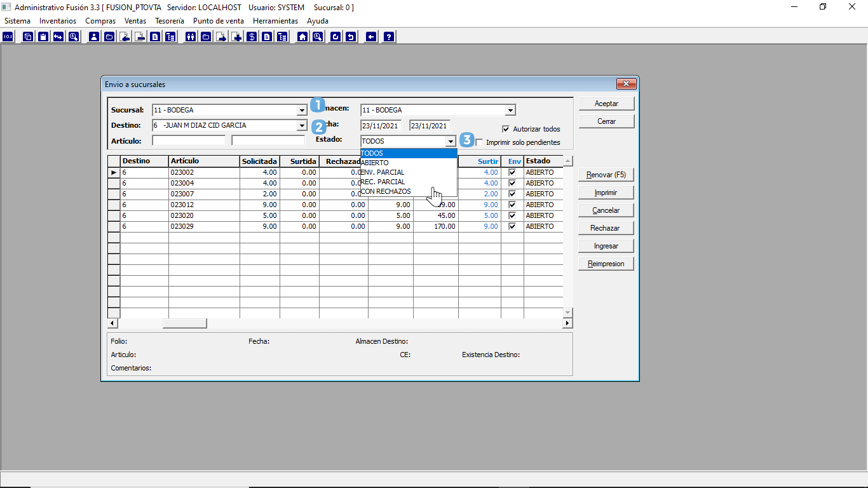The image size is (868, 488).
Task: Open the Destino dropdown arrow
Action: coord(301,126)
